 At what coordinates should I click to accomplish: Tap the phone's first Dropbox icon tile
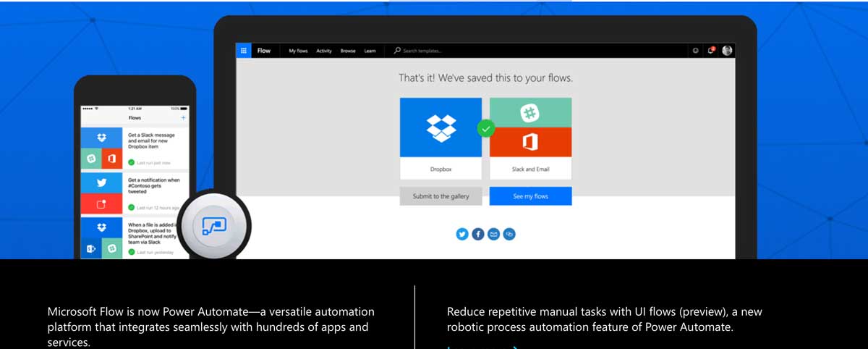101,137
